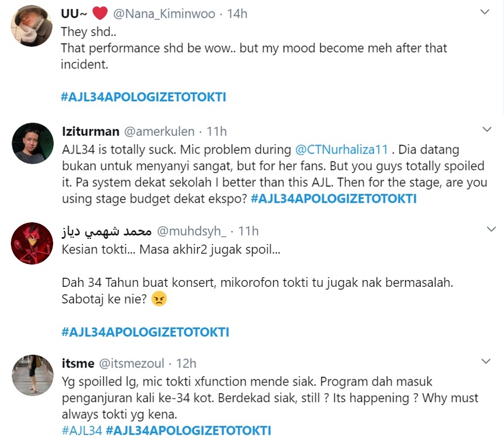504x444 pixels.
Task: Open bold #AJL34APOLOGIZETOTOKTI hashtag in itsme tweet
Action: 189,430
